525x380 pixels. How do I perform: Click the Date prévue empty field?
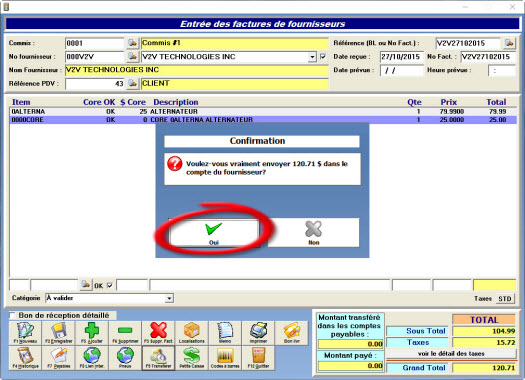[x=402, y=70]
